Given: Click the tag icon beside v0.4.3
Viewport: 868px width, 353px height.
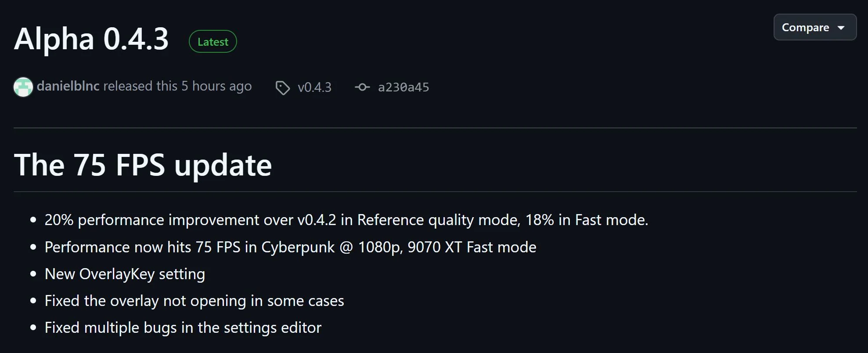Looking at the screenshot, I should (x=282, y=87).
